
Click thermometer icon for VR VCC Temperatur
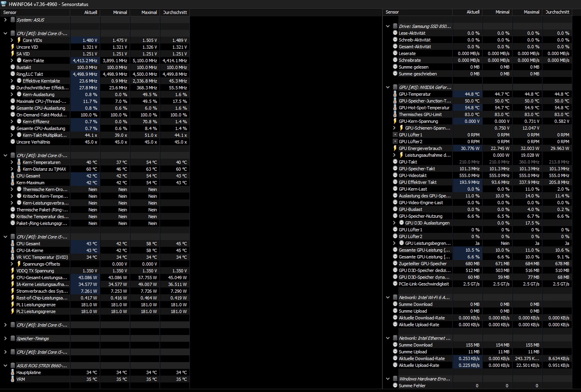click(12, 257)
